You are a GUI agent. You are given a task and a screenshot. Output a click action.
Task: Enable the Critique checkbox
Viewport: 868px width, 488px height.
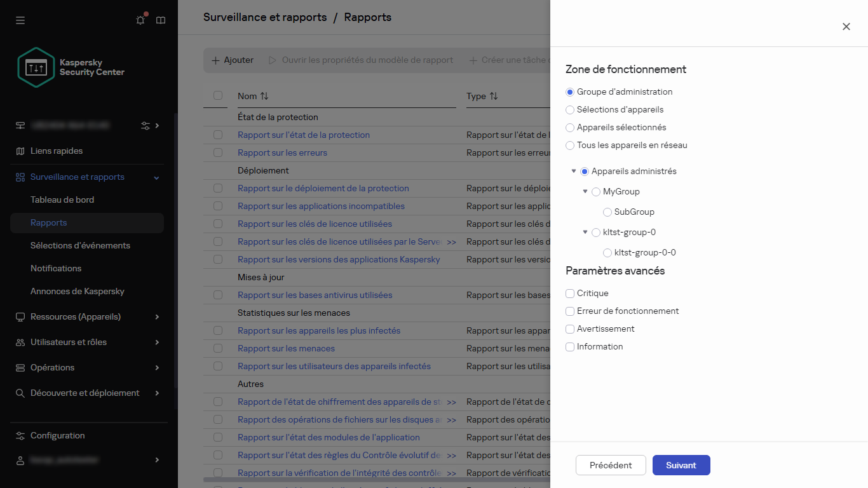coord(569,293)
